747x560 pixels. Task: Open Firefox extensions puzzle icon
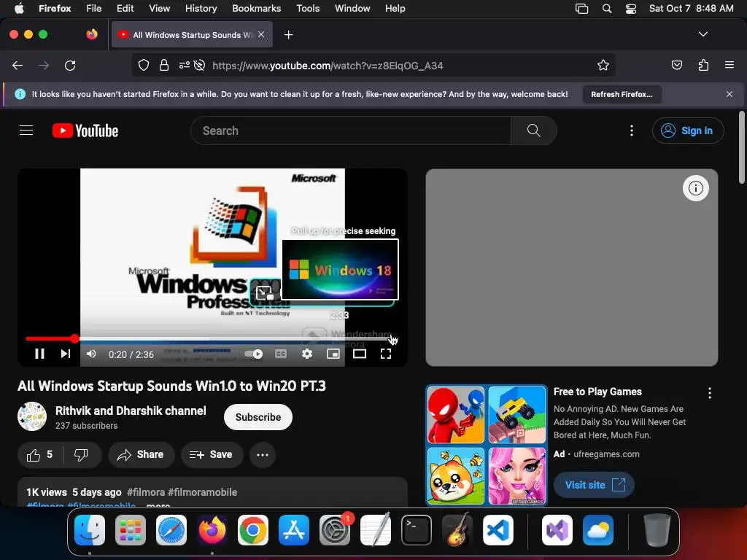703,65
